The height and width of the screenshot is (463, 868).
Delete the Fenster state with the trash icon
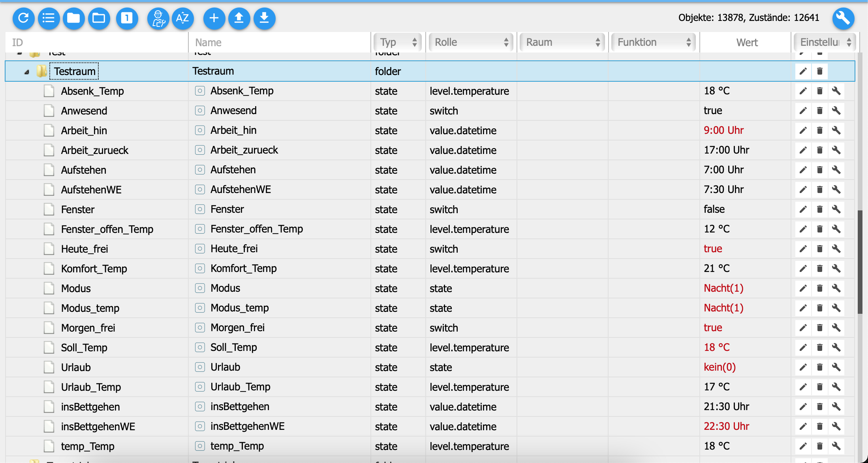pos(820,210)
